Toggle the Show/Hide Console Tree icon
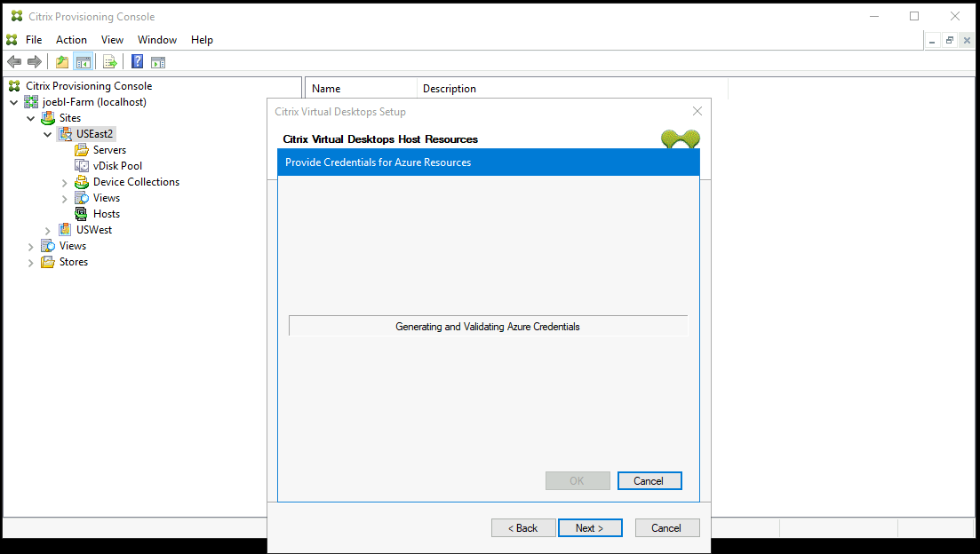Viewport: 980px width, 554px height. pyautogui.click(x=82, y=61)
